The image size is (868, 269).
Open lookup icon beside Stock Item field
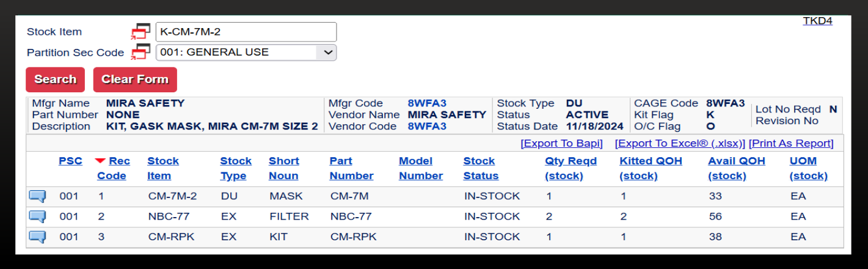[x=141, y=32]
